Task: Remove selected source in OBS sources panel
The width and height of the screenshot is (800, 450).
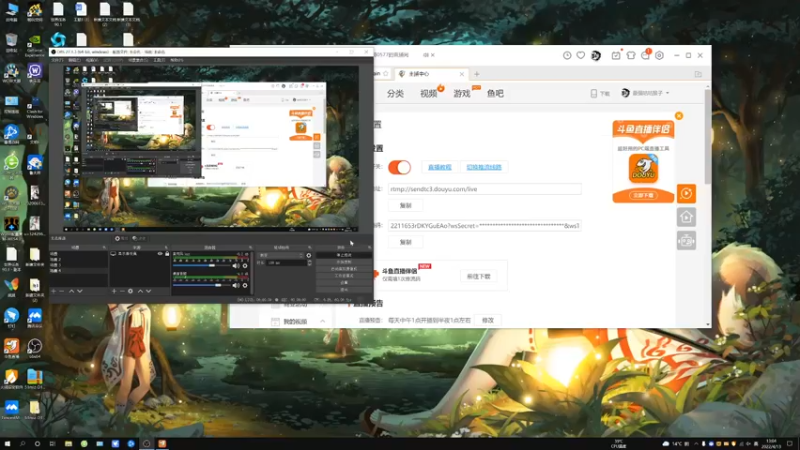Action: [122, 291]
